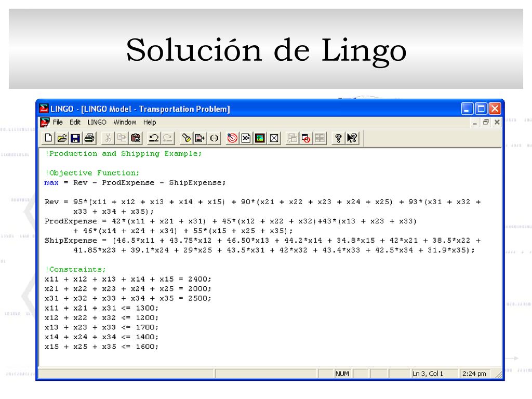Redo the last undone edit
Image resolution: width=532 pixels, height=399 pixels.
click(x=167, y=138)
